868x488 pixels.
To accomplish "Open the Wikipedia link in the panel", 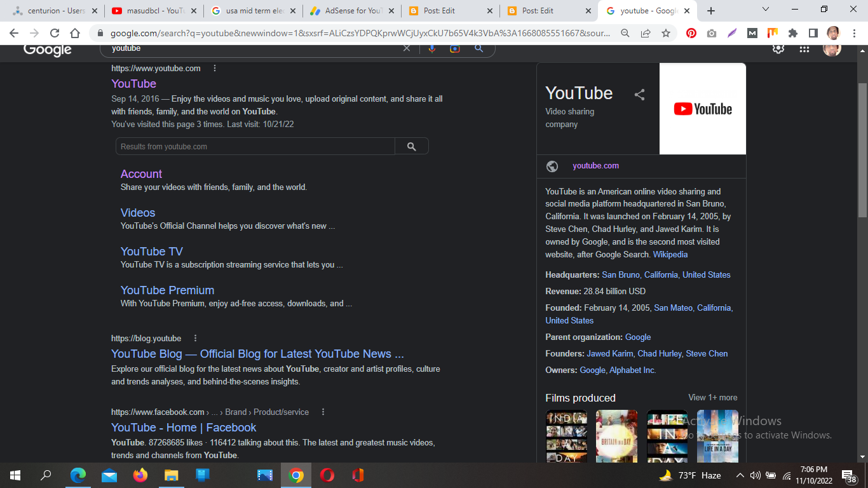I will point(670,254).
